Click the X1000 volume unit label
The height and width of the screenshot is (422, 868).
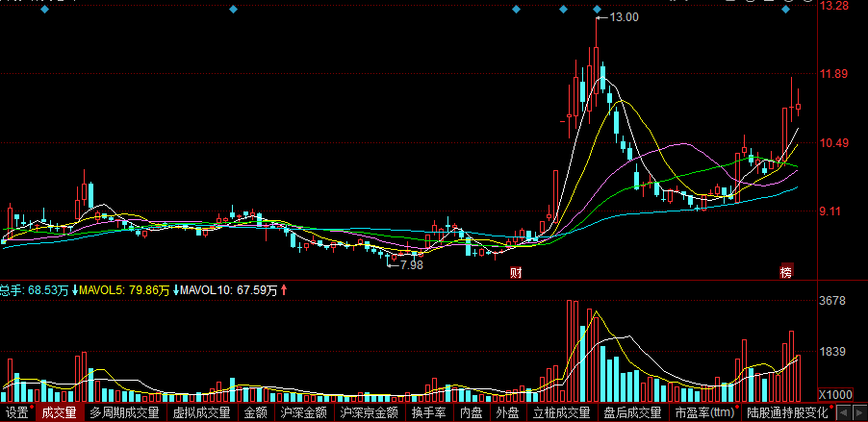coord(836,395)
